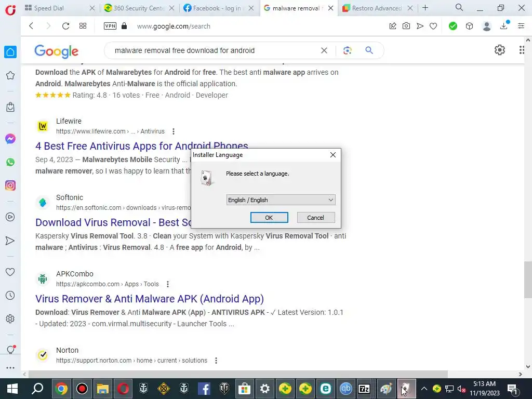
Task: Take a snapshot with the camera icon
Action: 406,26
